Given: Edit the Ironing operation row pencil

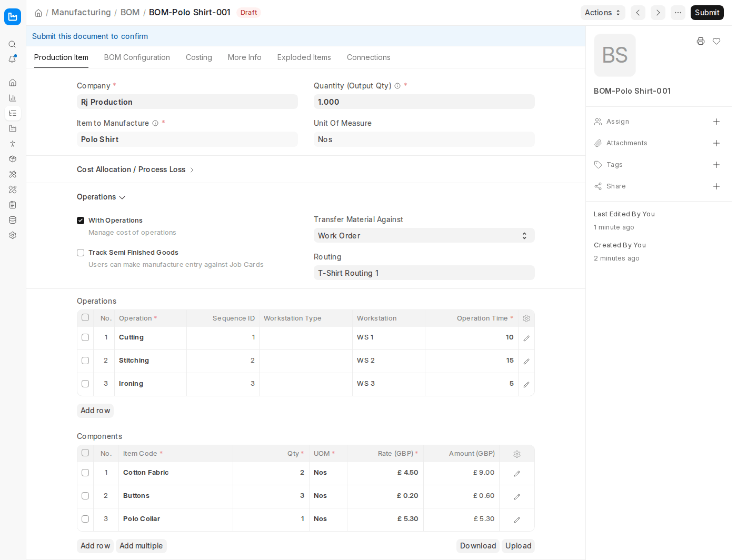Looking at the screenshot, I should (526, 385).
